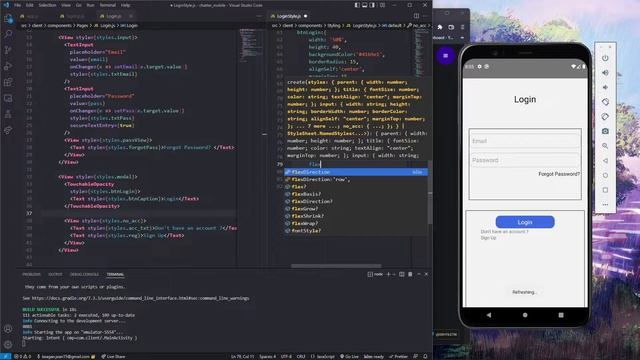
Task: Click Prettier in status bar
Action: [398, 356]
